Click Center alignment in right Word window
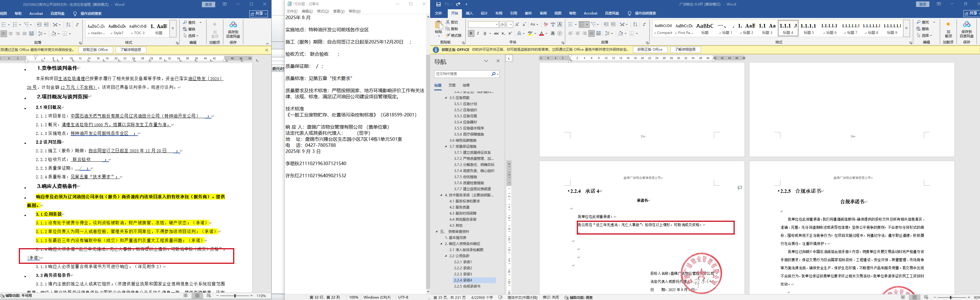980x300 pixels. (577, 34)
